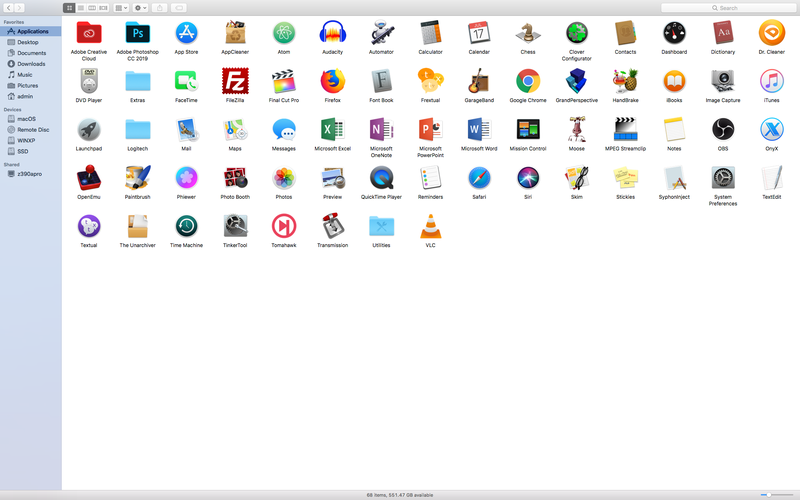The height and width of the screenshot is (500, 800).
Task: Select the Siri app icon
Action: (x=528, y=178)
